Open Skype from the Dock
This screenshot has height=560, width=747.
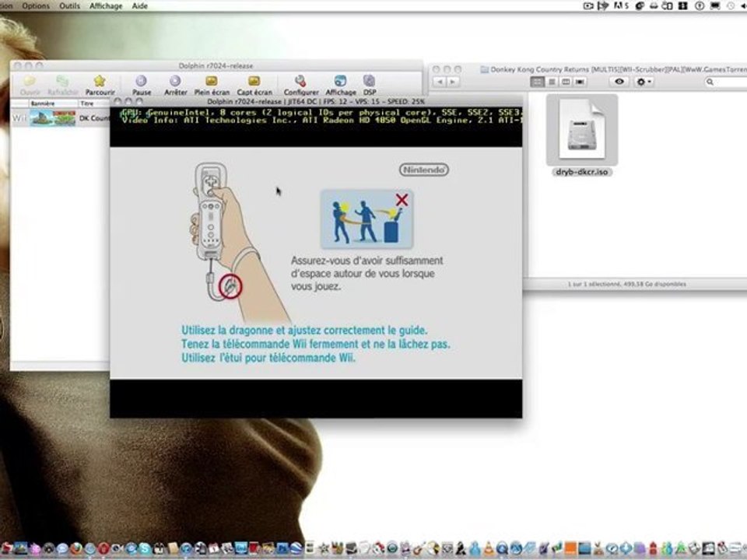[x=146, y=548]
